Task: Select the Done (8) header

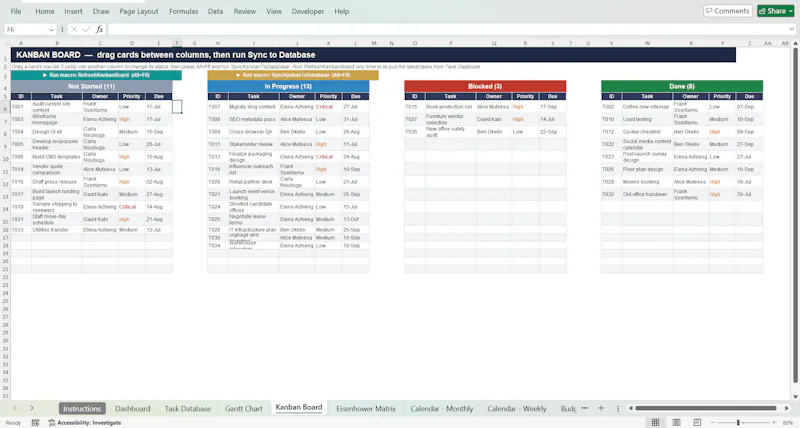Action: [x=682, y=86]
